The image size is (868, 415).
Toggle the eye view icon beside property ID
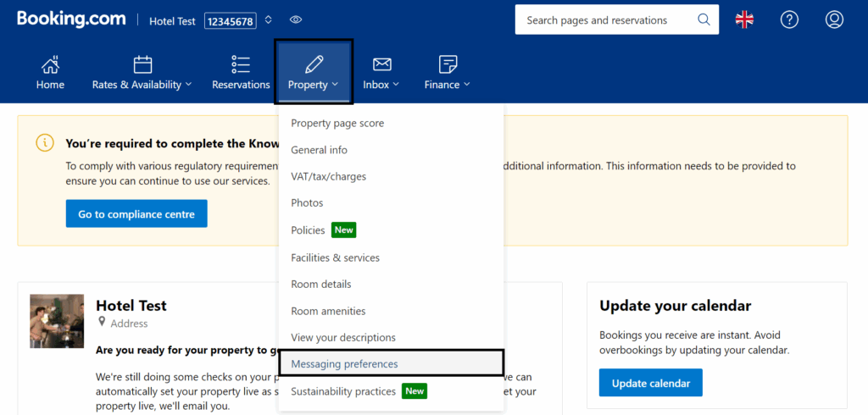[x=296, y=20]
